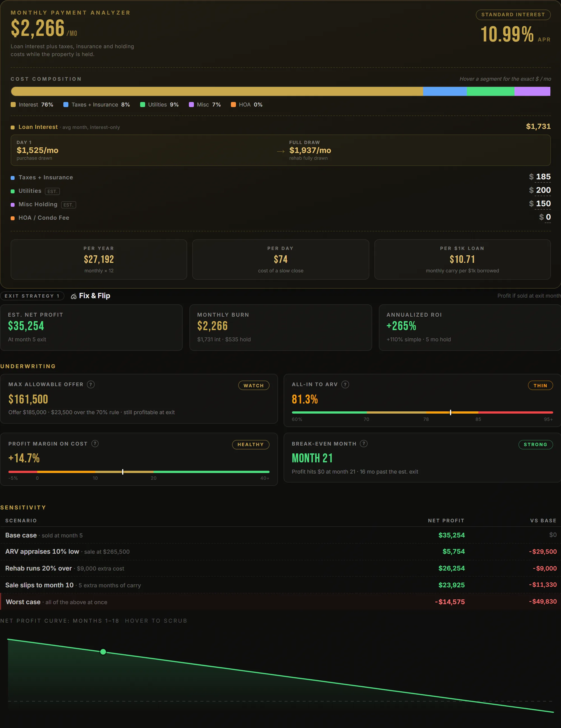Click the blue Taxes + Insurance bar segment

coord(445,91)
